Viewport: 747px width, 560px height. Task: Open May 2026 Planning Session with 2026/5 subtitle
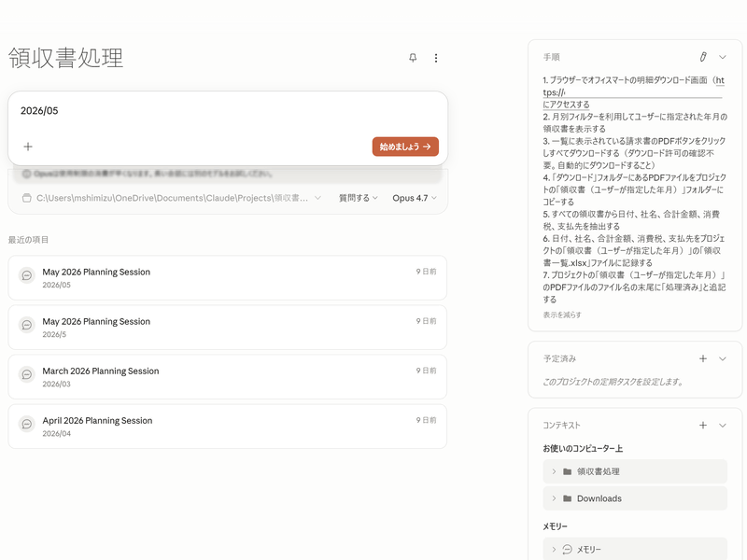(228, 328)
